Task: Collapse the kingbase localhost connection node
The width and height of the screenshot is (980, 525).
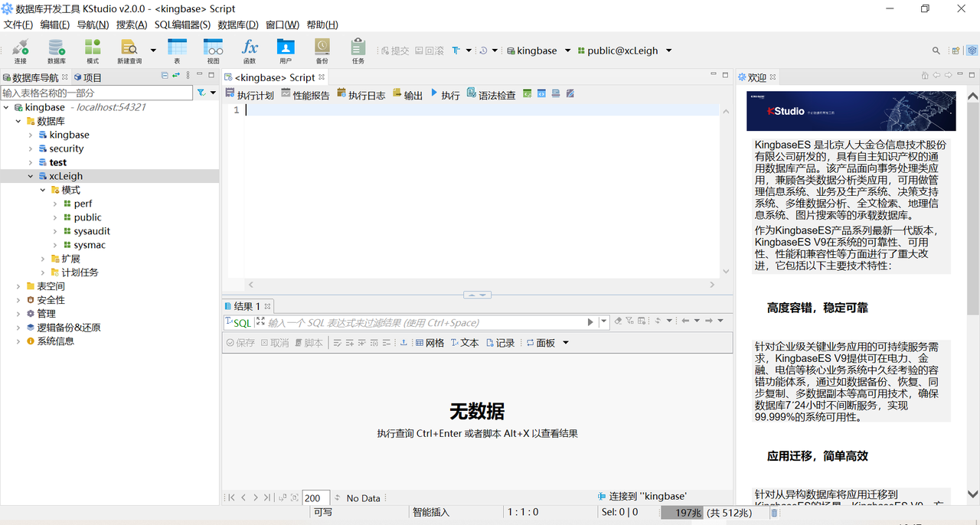Action: 7,107
